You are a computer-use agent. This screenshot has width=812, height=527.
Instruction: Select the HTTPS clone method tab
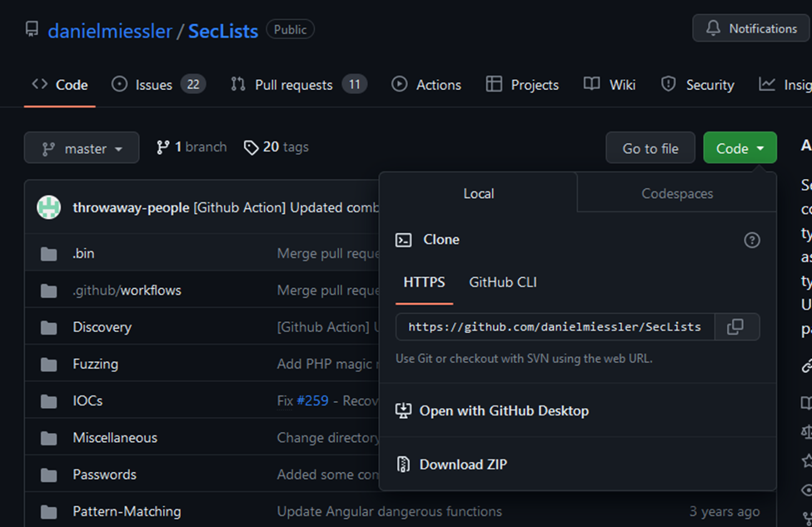424,283
